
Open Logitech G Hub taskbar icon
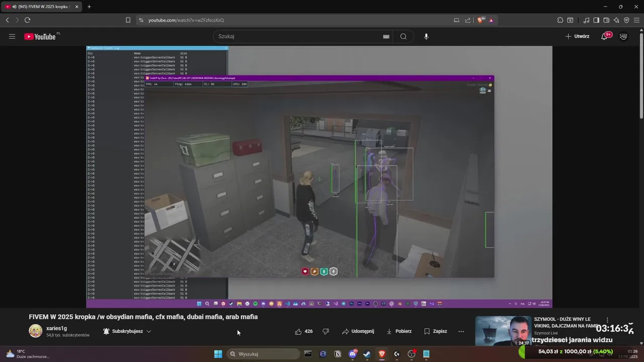point(396,354)
